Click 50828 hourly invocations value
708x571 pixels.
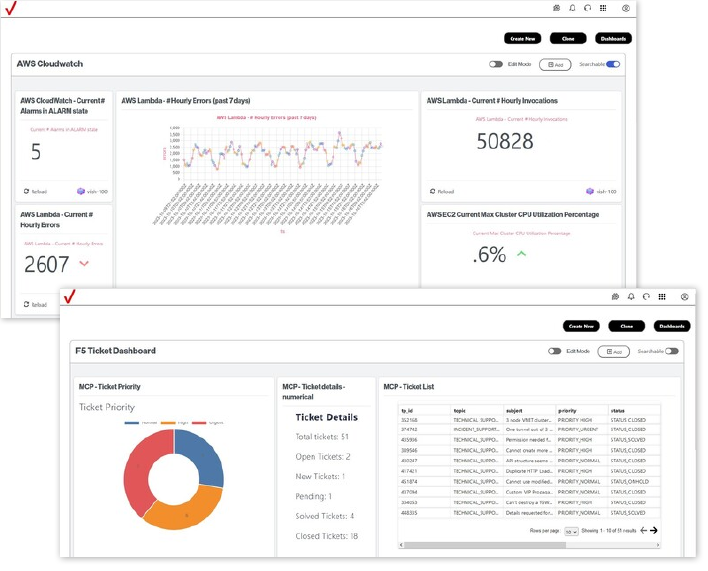(x=505, y=141)
